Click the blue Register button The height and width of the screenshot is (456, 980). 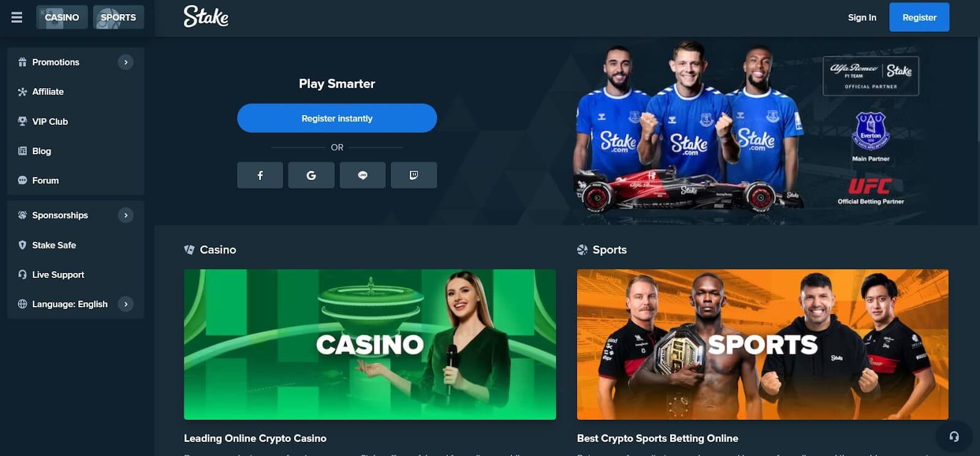coord(919,17)
